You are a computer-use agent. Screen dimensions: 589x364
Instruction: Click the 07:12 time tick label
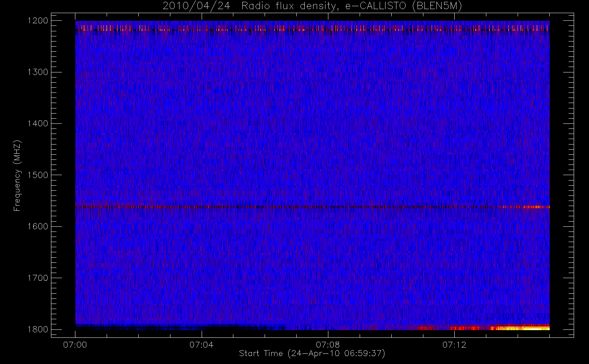454,345
